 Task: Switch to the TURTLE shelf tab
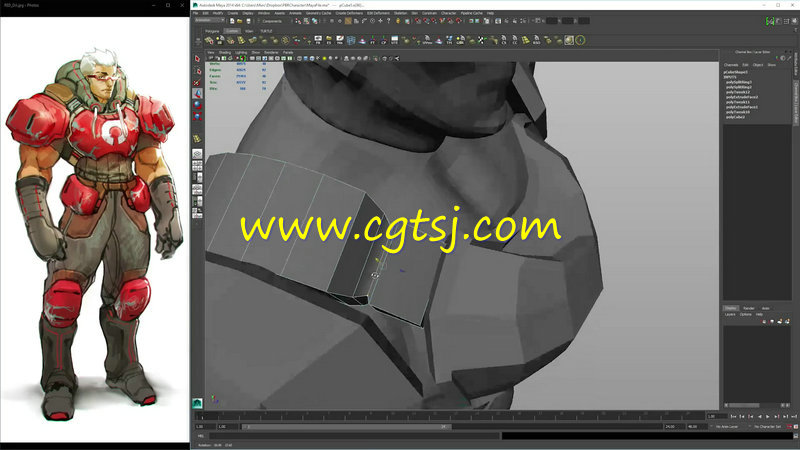(x=266, y=31)
